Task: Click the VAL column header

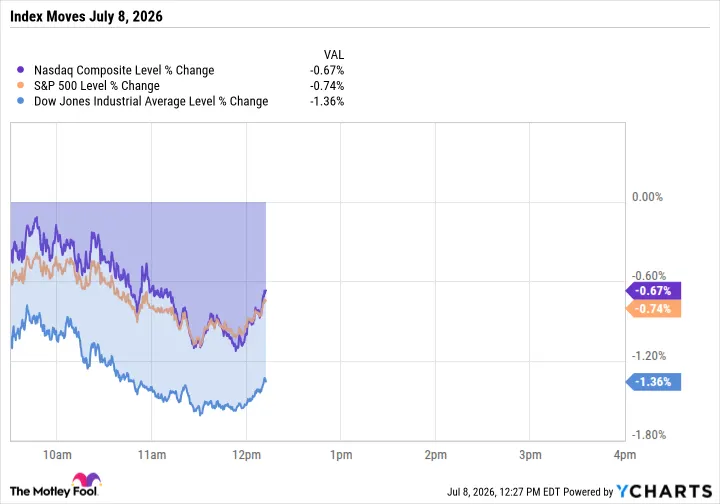Action: click(334, 55)
